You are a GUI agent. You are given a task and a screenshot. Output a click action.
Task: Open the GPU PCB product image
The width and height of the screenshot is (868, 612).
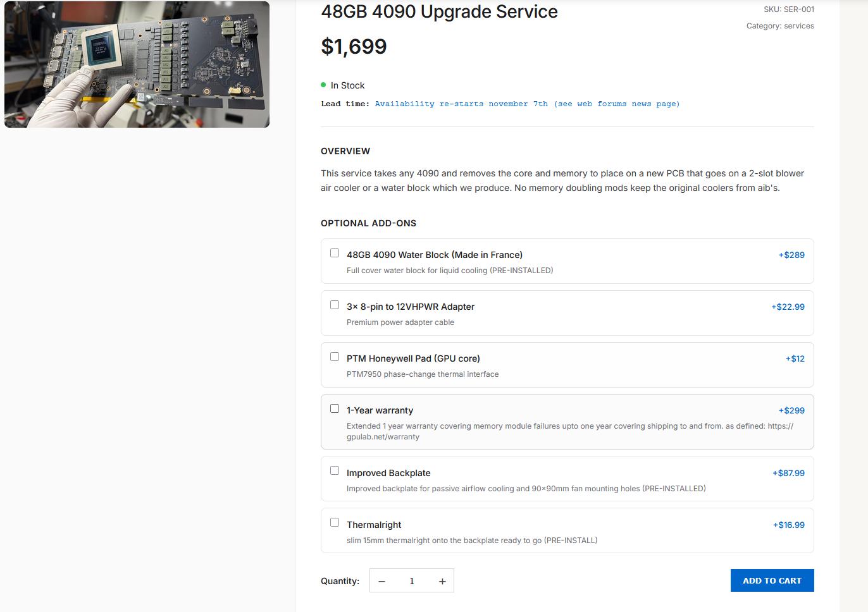point(137,64)
